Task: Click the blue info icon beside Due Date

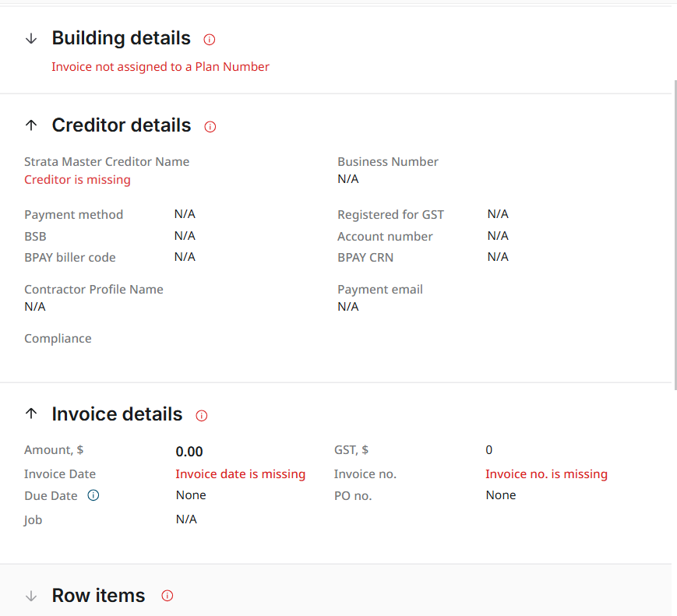Action: pyautogui.click(x=93, y=495)
